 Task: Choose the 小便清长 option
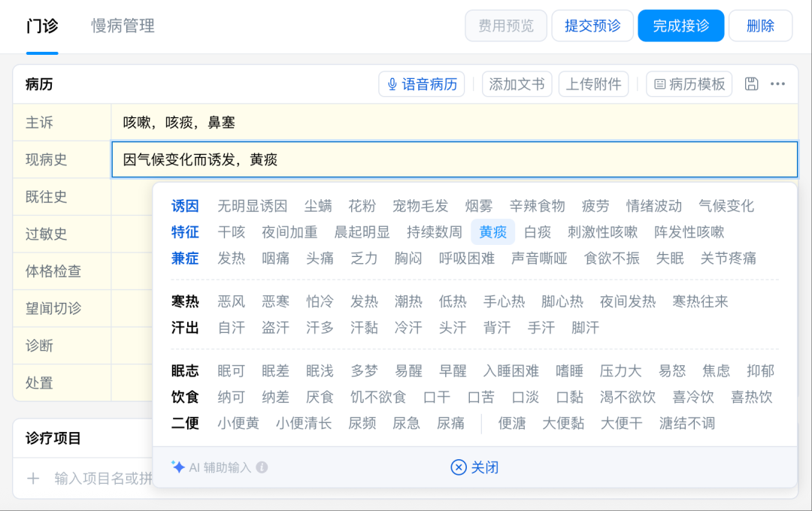[304, 423]
